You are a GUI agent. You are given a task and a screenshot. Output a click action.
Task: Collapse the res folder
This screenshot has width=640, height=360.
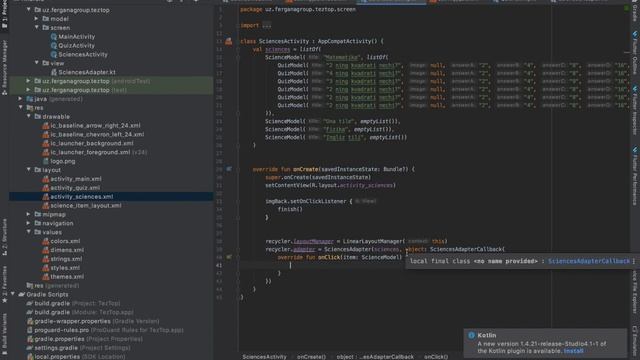[20, 108]
